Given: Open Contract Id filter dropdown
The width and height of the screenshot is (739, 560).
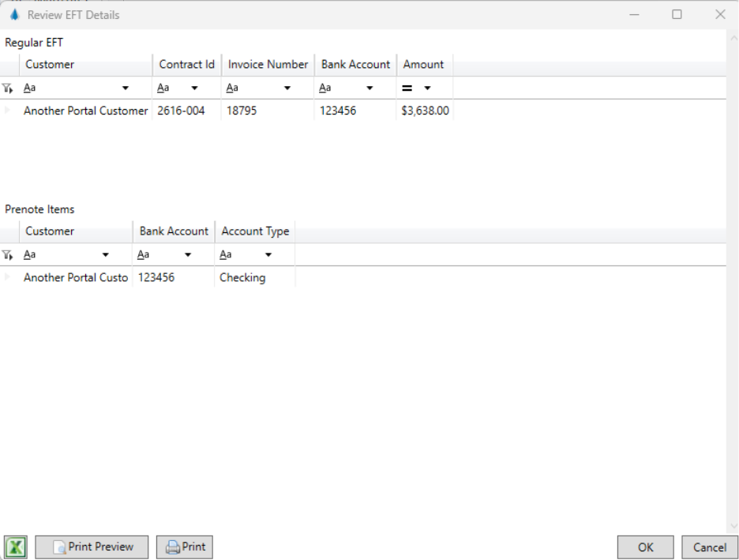Looking at the screenshot, I should tap(194, 88).
